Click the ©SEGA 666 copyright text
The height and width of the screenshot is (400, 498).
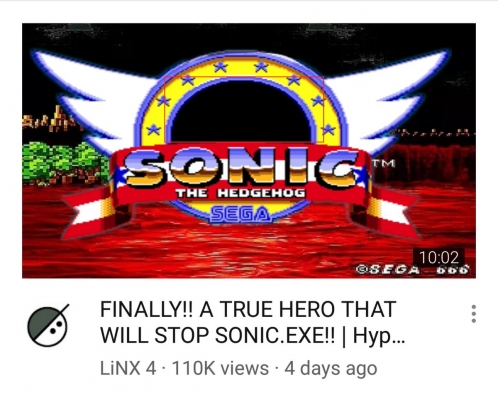(412, 269)
